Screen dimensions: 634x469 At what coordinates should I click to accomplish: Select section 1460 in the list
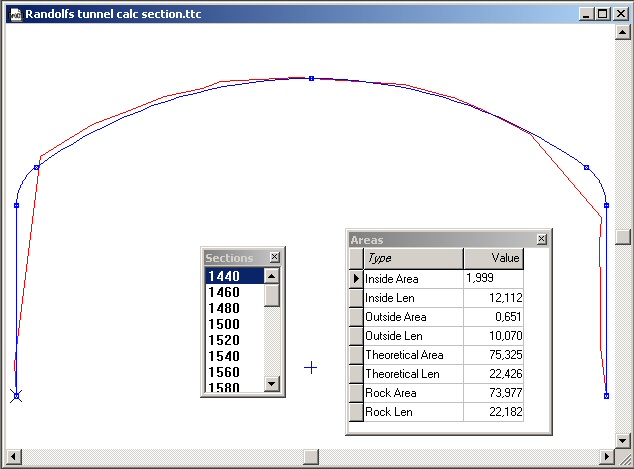pyautogui.click(x=233, y=292)
